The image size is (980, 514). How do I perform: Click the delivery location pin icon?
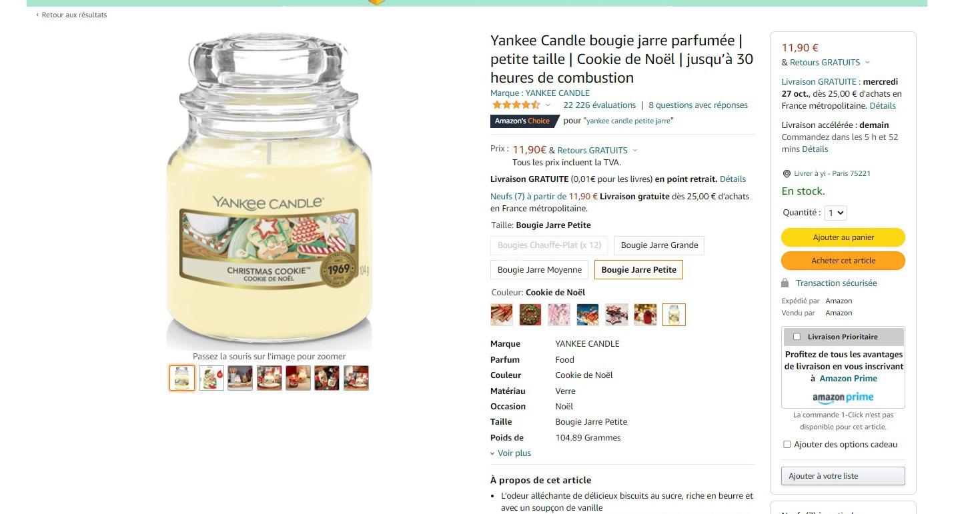tap(787, 174)
